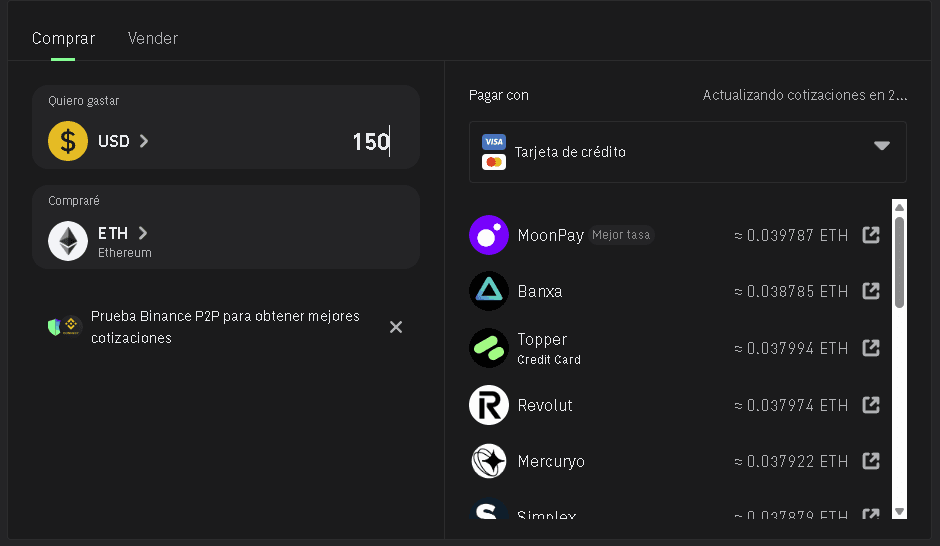The width and height of the screenshot is (940, 546).
Task: Click the scrollbar down arrow
Action: 899,511
